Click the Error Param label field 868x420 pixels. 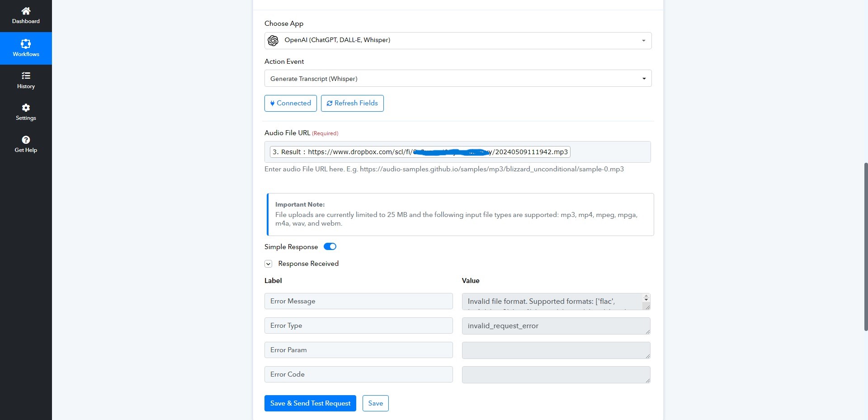point(359,350)
